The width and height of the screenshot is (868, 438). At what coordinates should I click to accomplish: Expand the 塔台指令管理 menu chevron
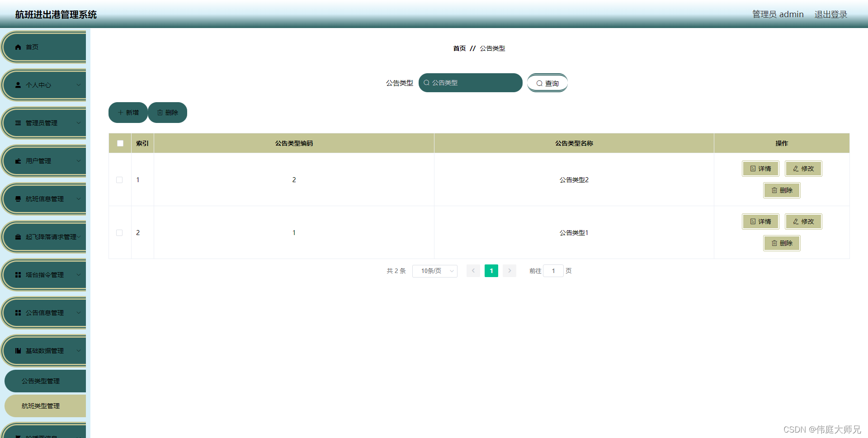pyautogui.click(x=79, y=275)
